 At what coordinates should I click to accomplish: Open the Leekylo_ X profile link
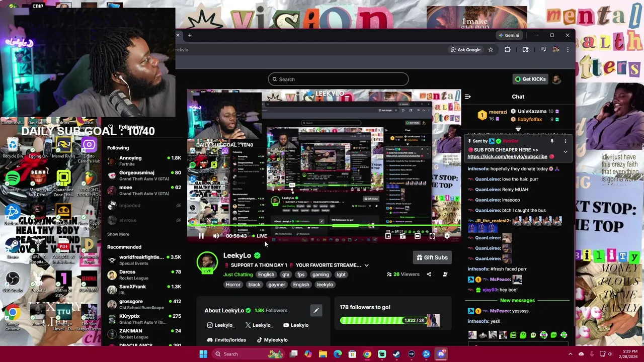tap(259, 325)
